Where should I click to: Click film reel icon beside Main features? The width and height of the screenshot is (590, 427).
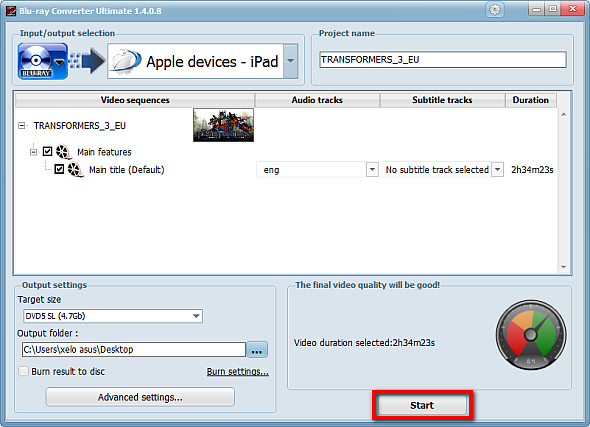click(63, 152)
